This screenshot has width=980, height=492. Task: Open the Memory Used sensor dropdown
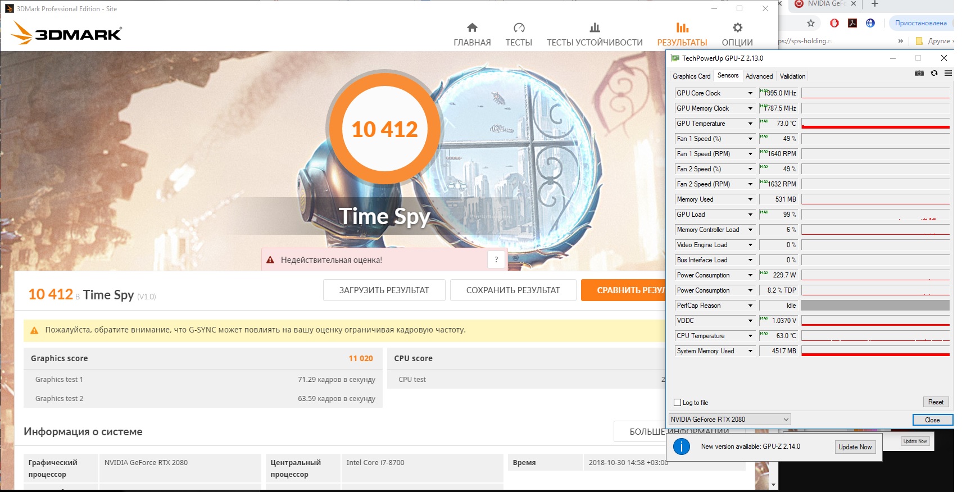[x=750, y=199]
